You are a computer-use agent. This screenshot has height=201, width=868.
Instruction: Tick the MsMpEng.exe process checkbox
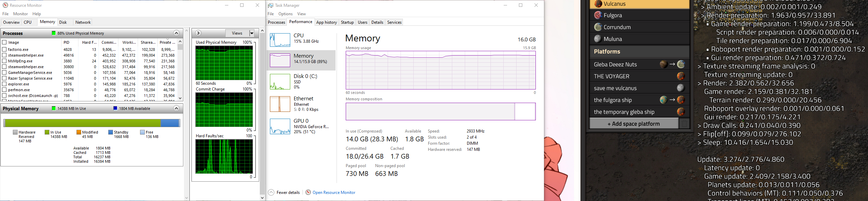(4, 61)
